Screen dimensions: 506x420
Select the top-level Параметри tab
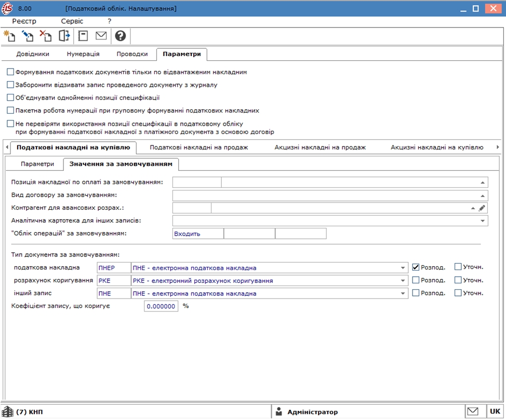coord(182,54)
